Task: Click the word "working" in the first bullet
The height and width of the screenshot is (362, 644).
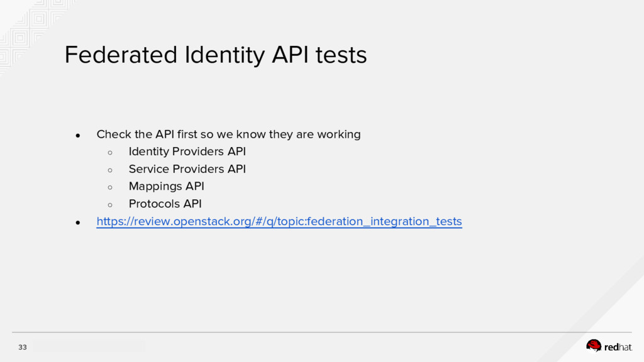Action: [339, 134]
